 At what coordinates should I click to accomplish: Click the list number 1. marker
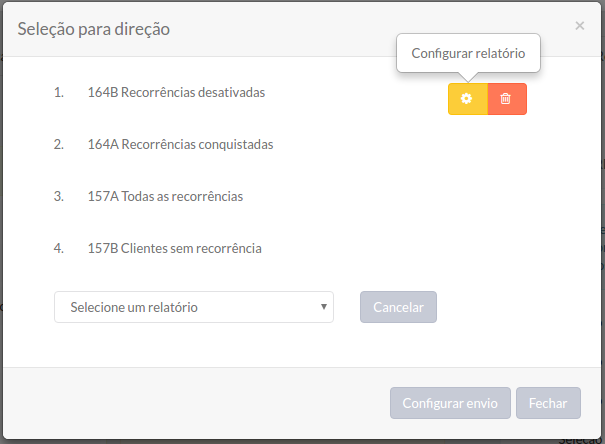(x=59, y=93)
